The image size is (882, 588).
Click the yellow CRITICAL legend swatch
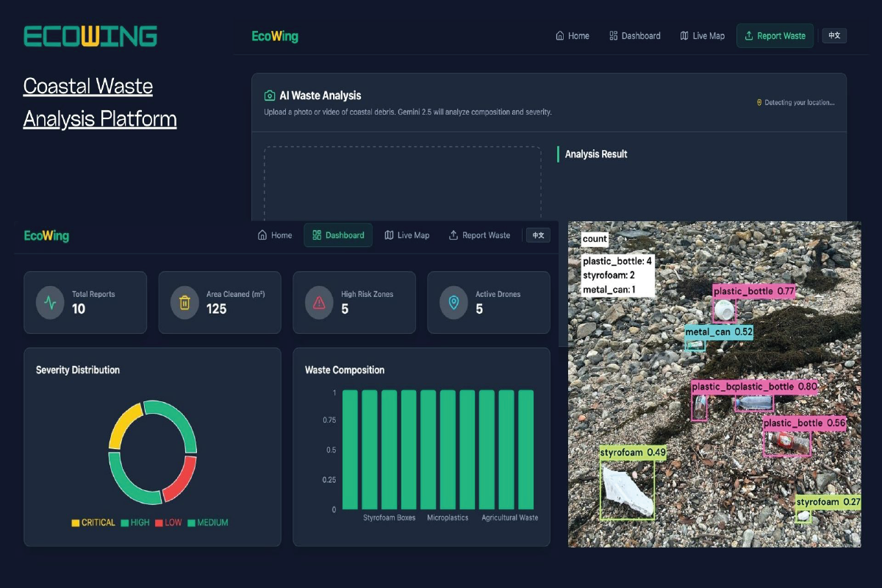[75, 523]
